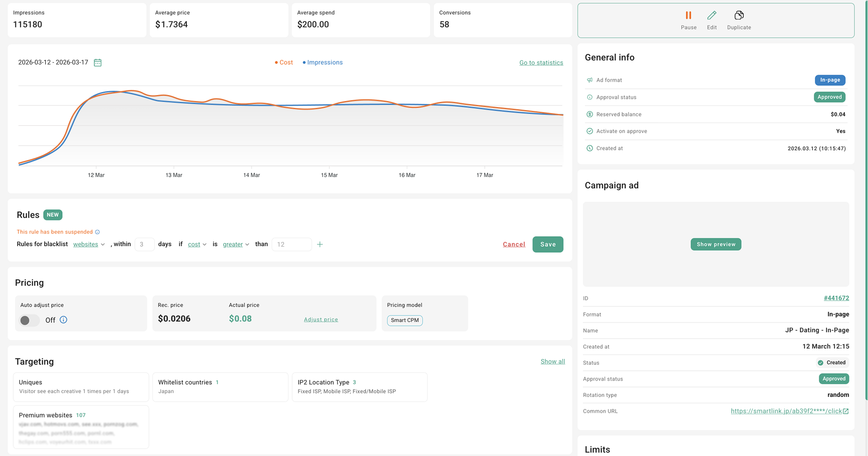This screenshot has width=868, height=456.
Task: Edit the days field in rule
Action: (144, 244)
